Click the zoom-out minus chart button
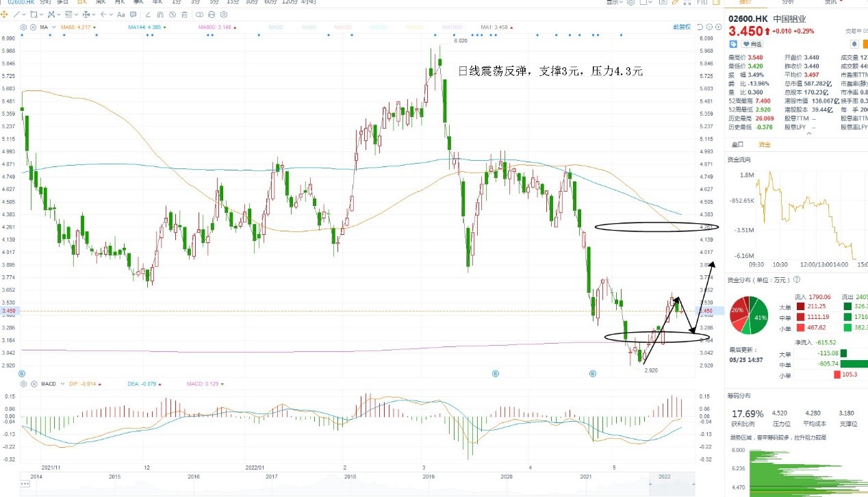The width and height of the screenshot is (868, 497). point(709,27)
